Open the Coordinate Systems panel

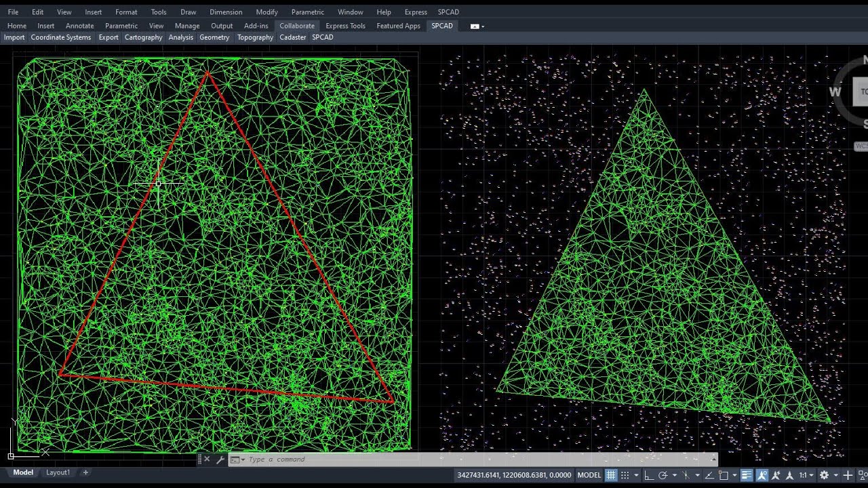(61, 37)
